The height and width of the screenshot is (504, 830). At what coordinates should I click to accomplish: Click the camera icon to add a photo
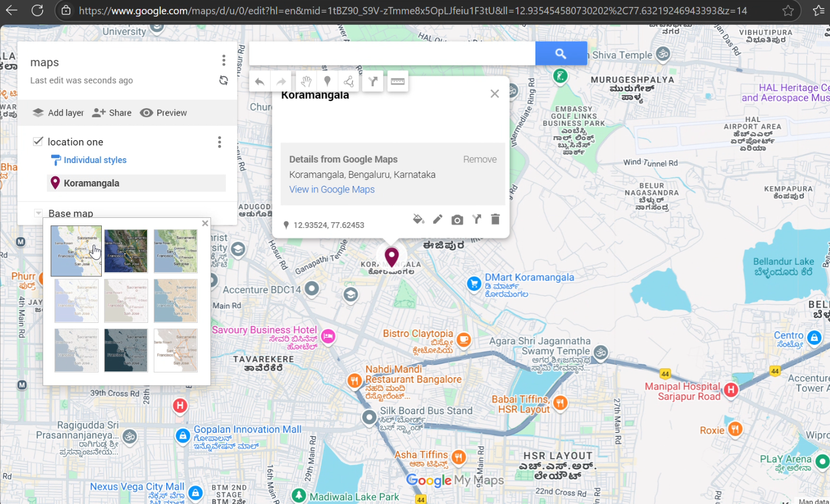pyautogui.click(x=457, y=219)
